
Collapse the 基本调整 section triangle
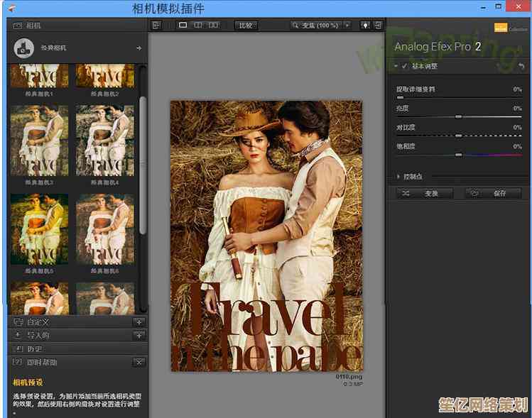point(396,66)
